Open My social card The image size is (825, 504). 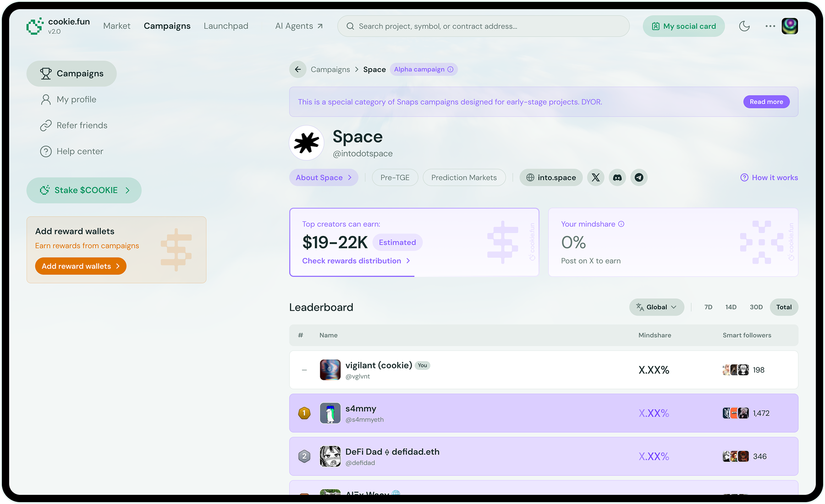point(684,26)
